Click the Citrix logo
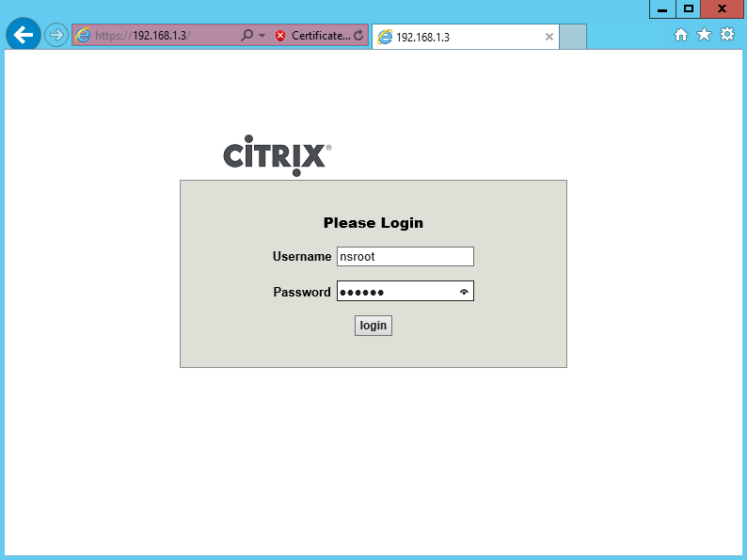The image size is (747, 560). click(x=278, y=156)
